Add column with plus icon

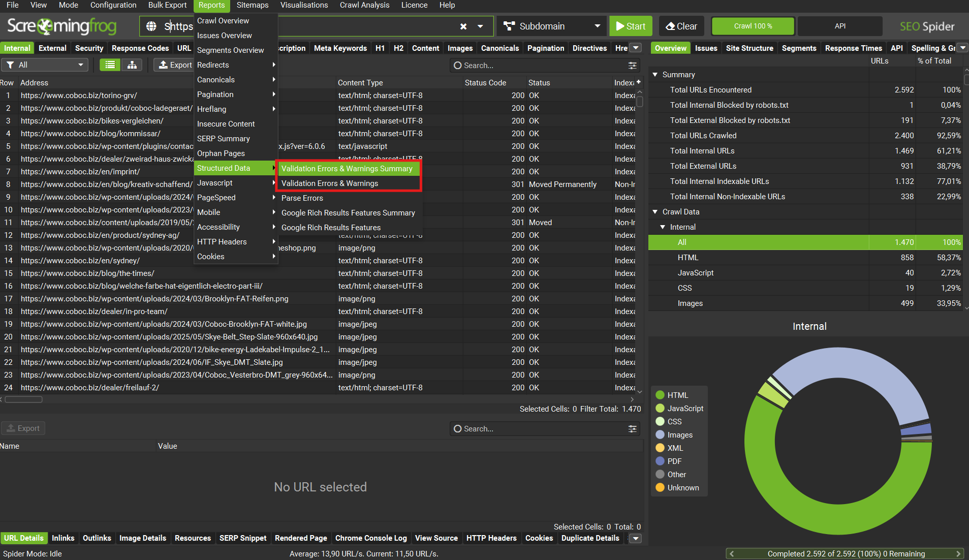[639, 82]
